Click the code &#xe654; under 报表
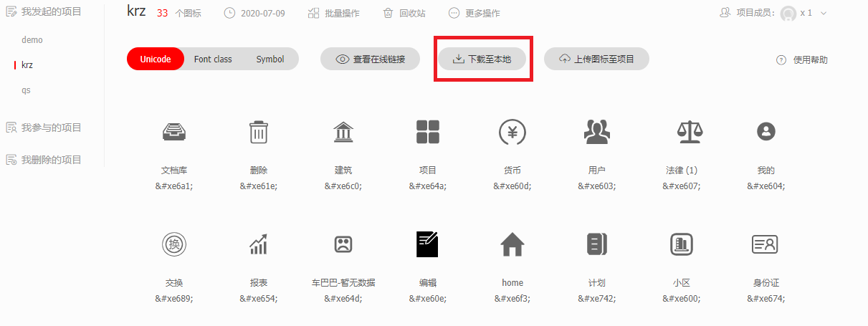The height and width of the screenshot is (326, 868). 259,298
